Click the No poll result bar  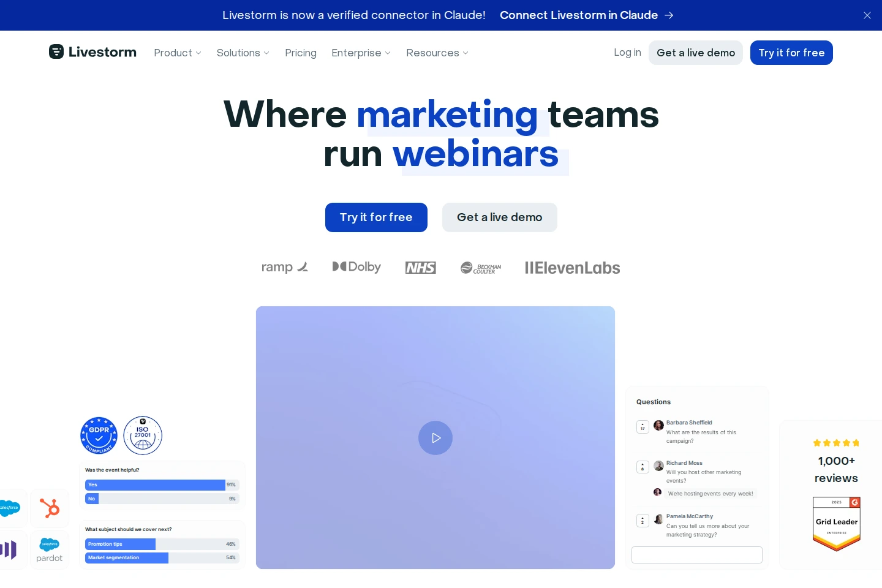click(x=162, y=499)
